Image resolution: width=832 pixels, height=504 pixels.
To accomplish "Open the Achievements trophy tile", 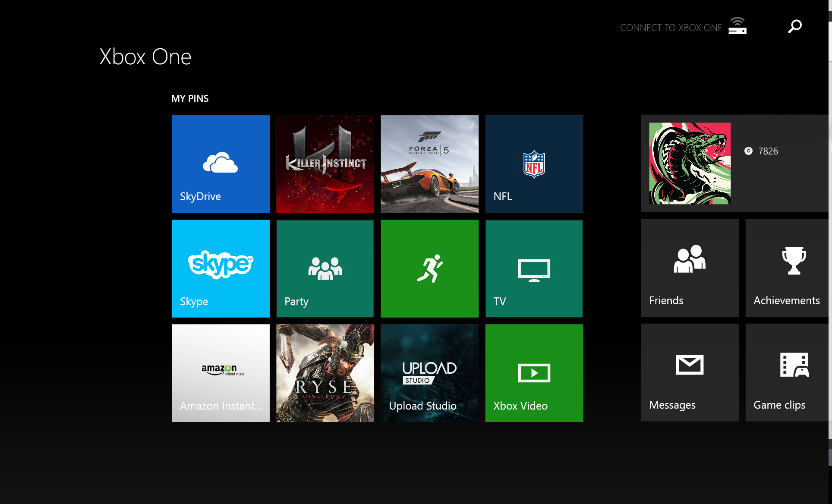I will pyautogui.click(x=787, y=268).
